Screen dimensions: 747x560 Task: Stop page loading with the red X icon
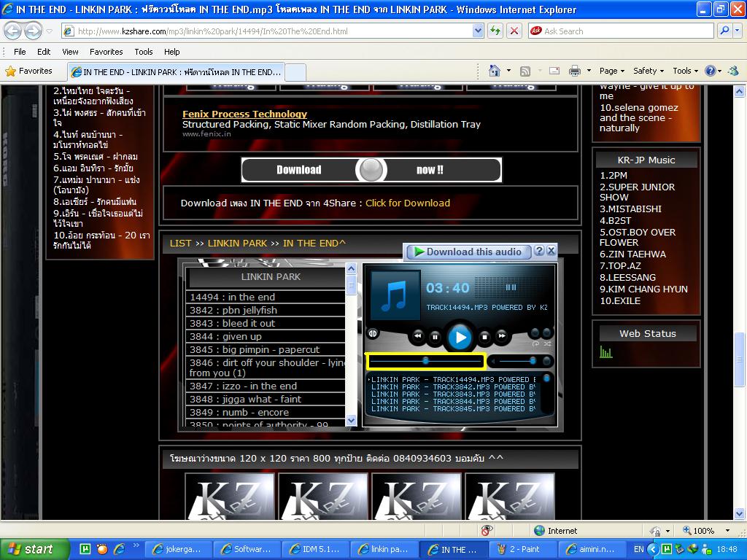coord(514,31)
